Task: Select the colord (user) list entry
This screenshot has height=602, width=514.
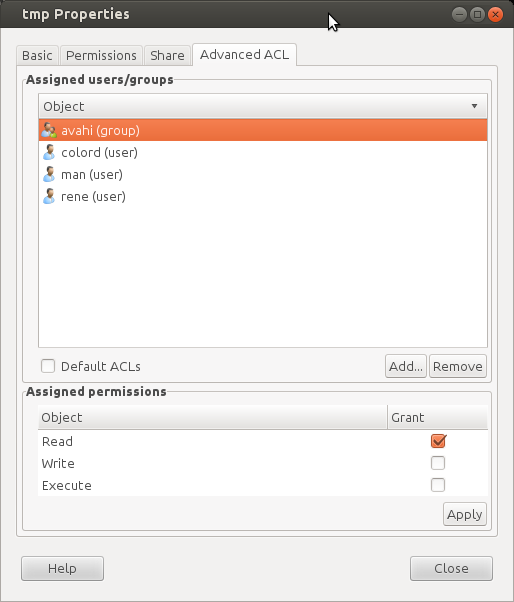Action: 263,152
